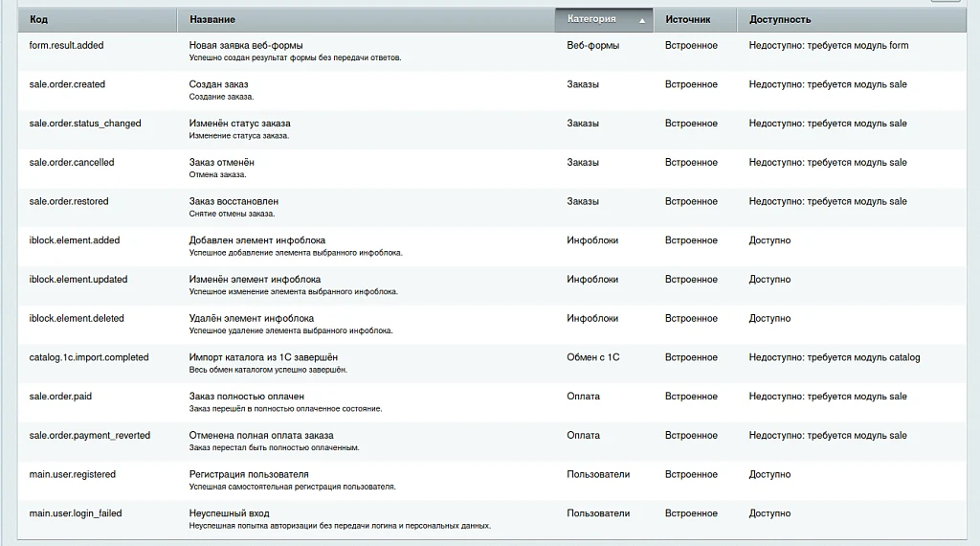Select the main.user.registered code cell

(x=73, y=474)
